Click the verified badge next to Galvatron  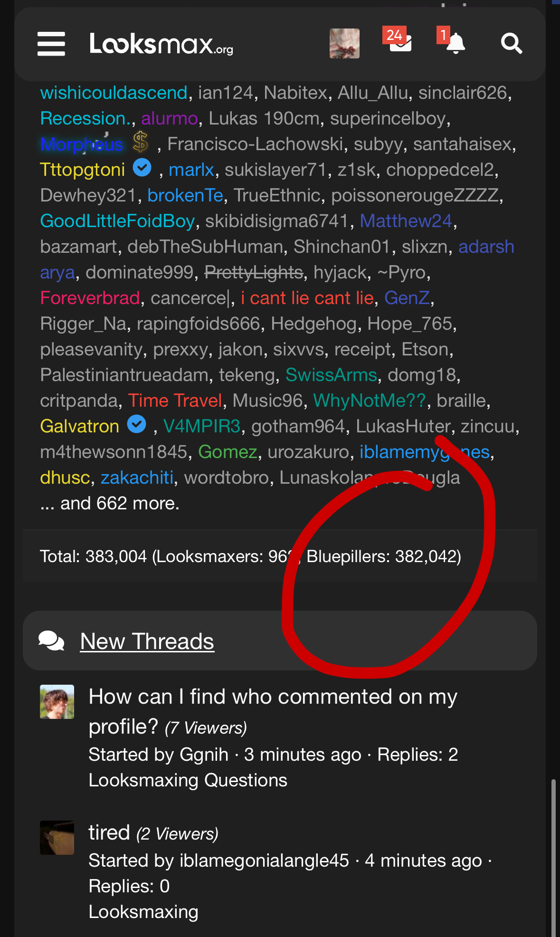pyautogui.click(x=137, y=424)
